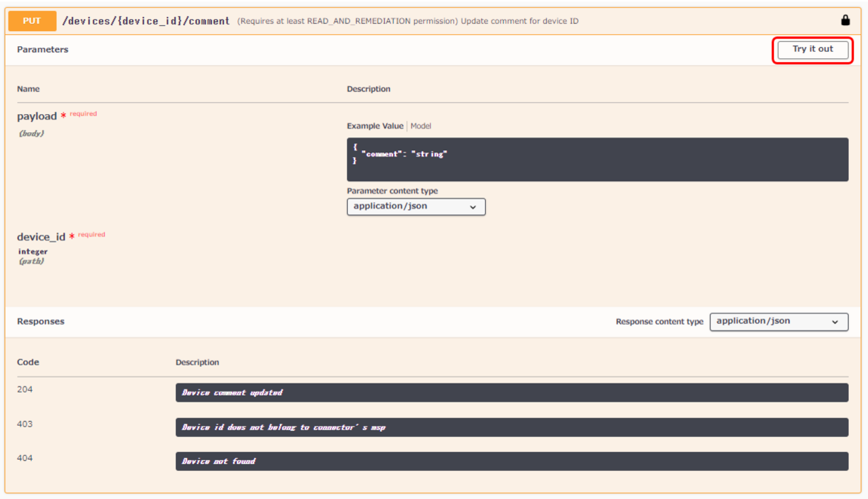Screen dimensions: 868x499
Task: Click the 204 response code
Action: point(25,389)
